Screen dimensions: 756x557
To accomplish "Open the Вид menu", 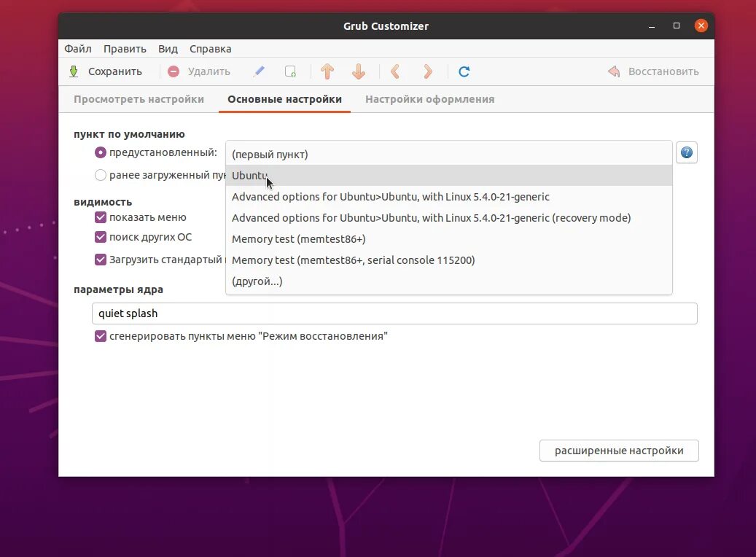I will (168, 49).
